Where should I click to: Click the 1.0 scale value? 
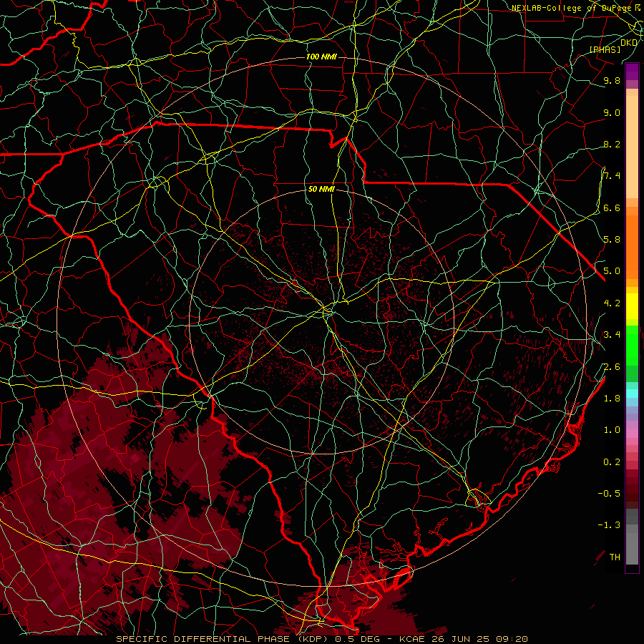pyautogui.click(x=612, y=430)
